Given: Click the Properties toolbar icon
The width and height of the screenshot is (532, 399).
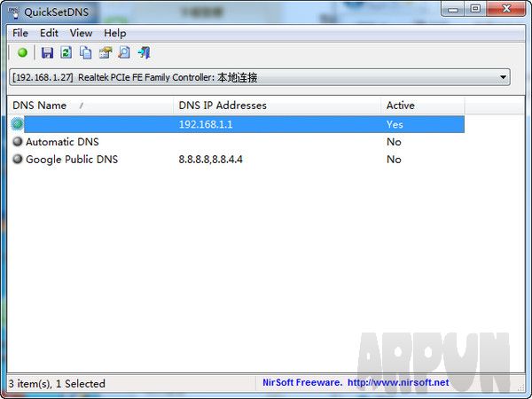Looking at the screenshot, I should point(106,53).
